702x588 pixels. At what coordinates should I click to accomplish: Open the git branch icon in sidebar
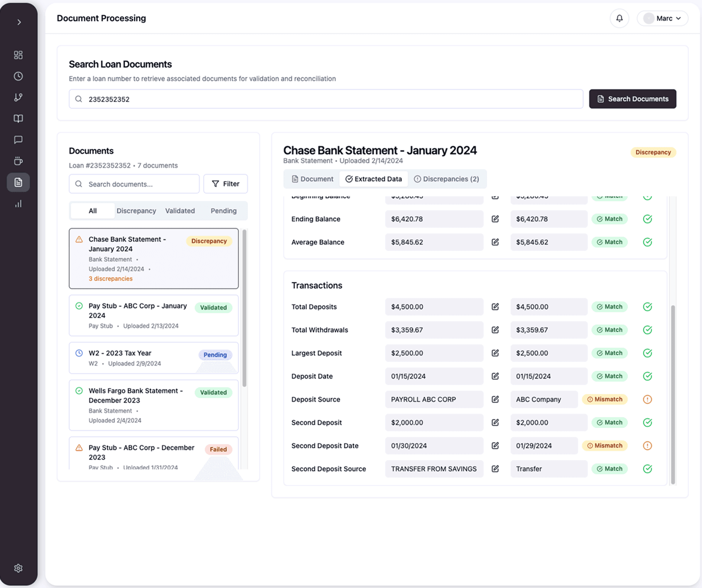[x=18, y=97]
